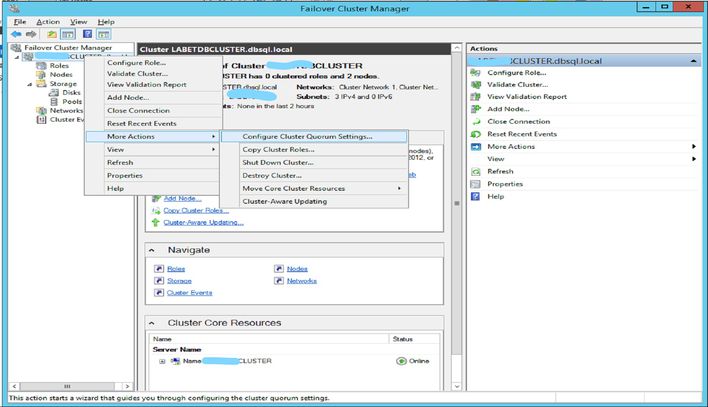This screenshot has height=407, width=708.
Task: Click the Storage shortcut icon under Navigate
Action: 159,281
